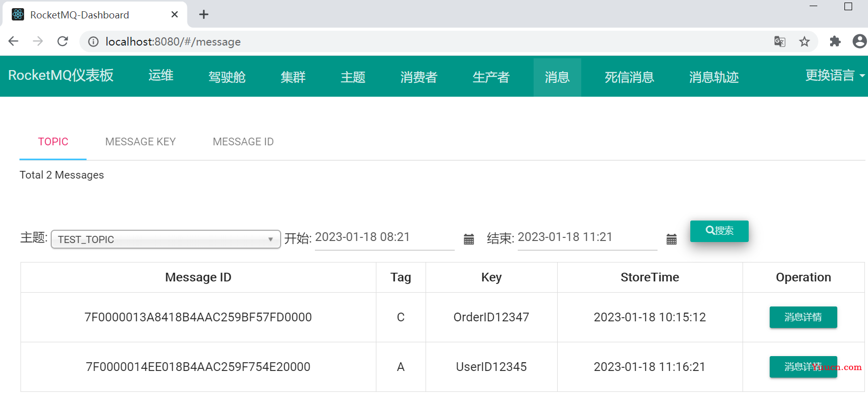
Task: Go forward in browser history
Action: 38,41
